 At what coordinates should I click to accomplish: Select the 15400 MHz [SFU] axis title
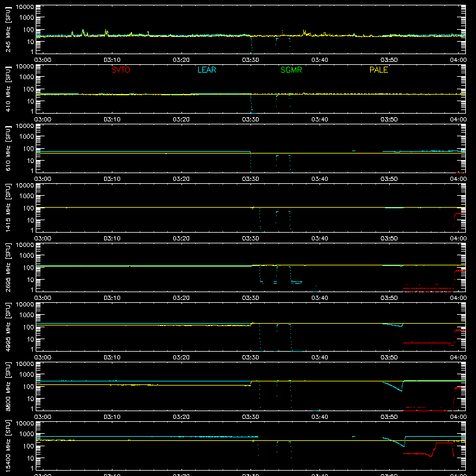point(8,446)
